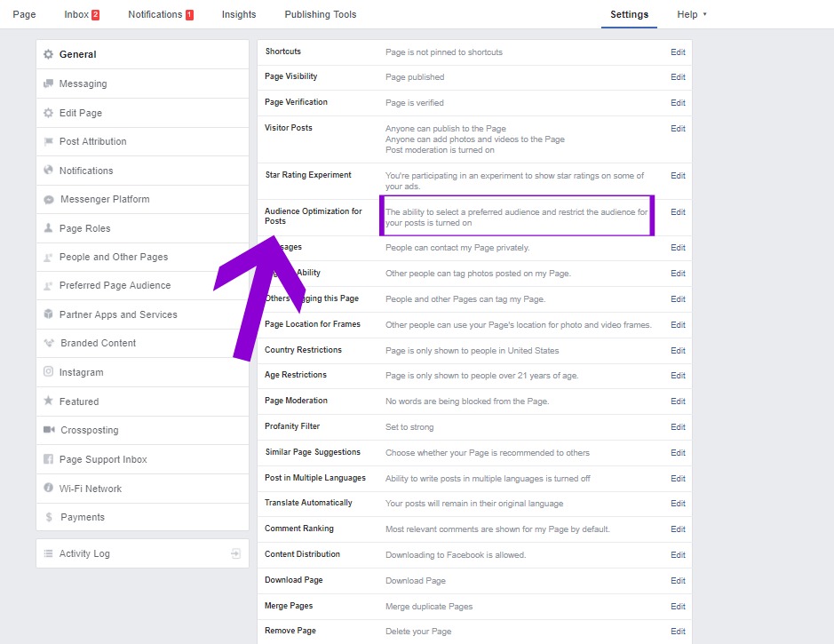The width and height of the screenshot is (834, 644).
Task: Edit the Messages setting
Action: 678,248
